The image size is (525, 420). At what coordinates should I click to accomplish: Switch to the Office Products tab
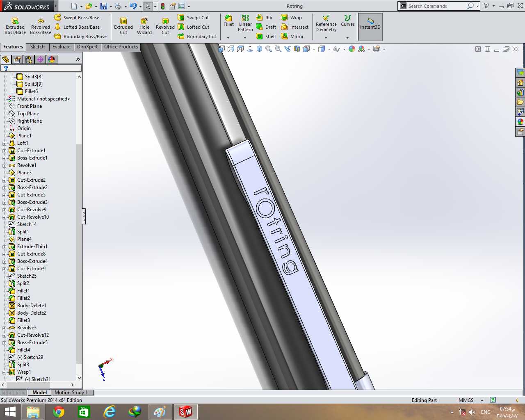tap(121, 47)
